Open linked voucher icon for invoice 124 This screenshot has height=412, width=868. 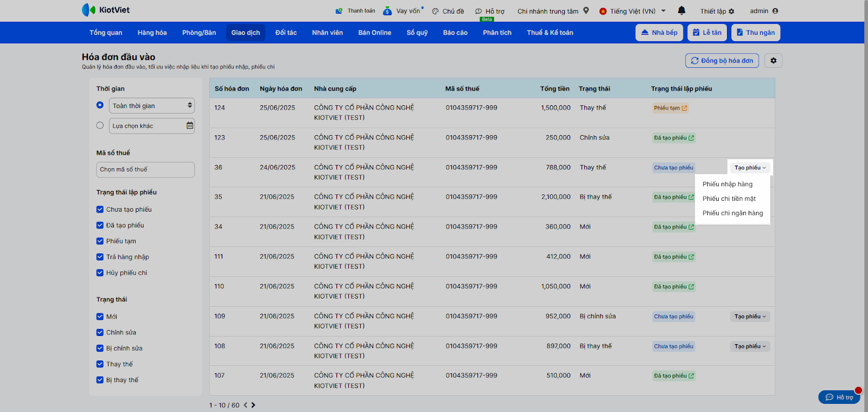tap(685, 108)
